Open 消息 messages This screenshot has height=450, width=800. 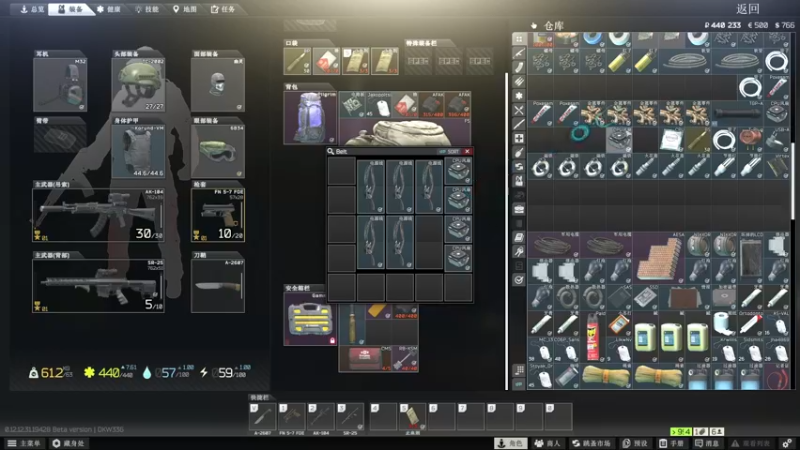tap(707, 443)
